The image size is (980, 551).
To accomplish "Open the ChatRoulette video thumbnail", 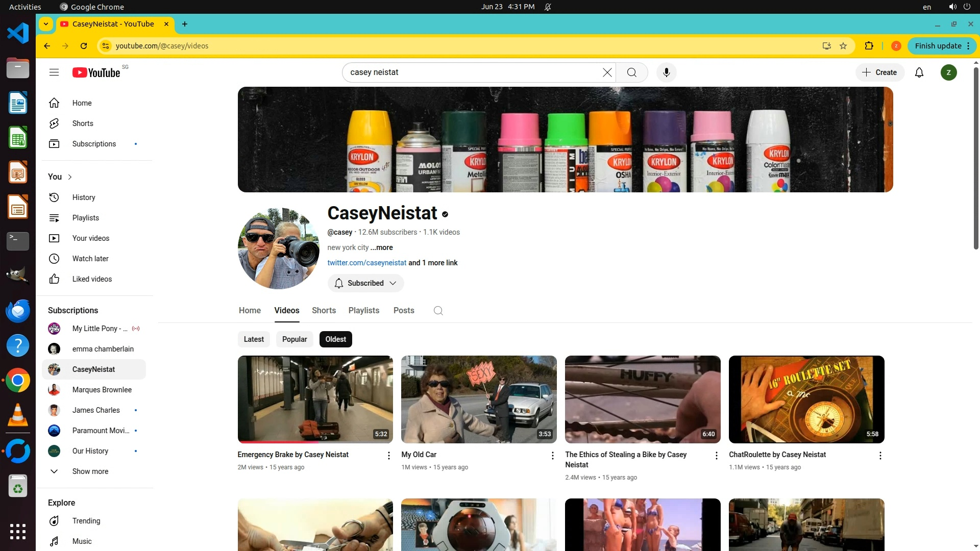I will tap(806, 399).
